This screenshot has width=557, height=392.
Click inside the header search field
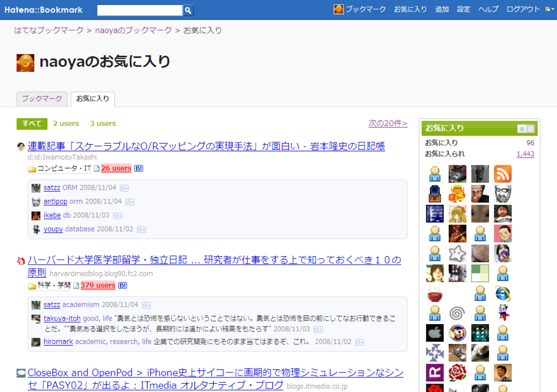[140, 10]
